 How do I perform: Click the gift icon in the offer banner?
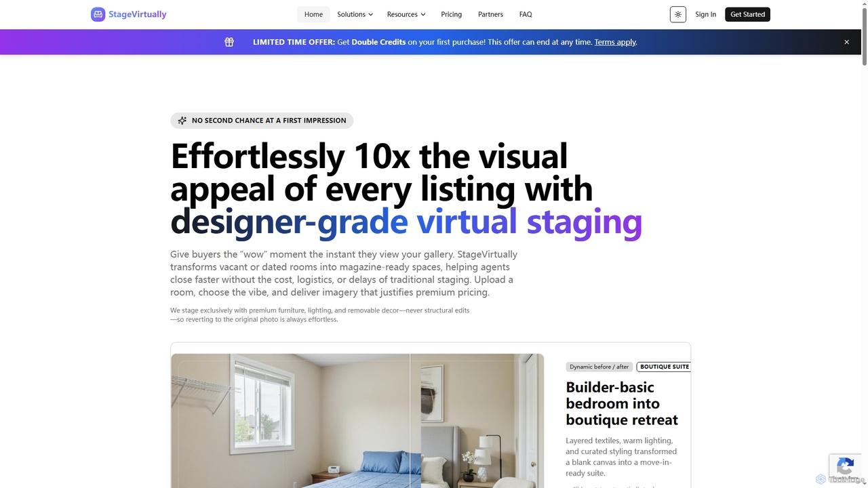click(229, 42)
